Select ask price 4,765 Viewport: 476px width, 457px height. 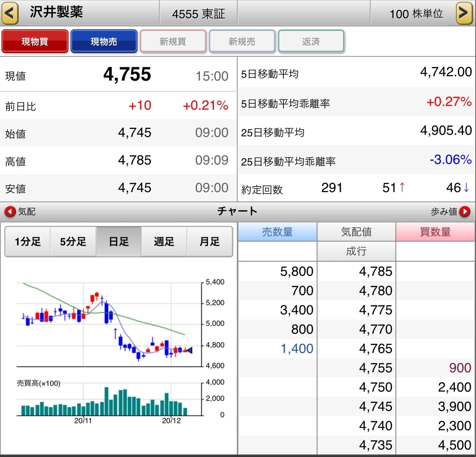coord(376,349)
